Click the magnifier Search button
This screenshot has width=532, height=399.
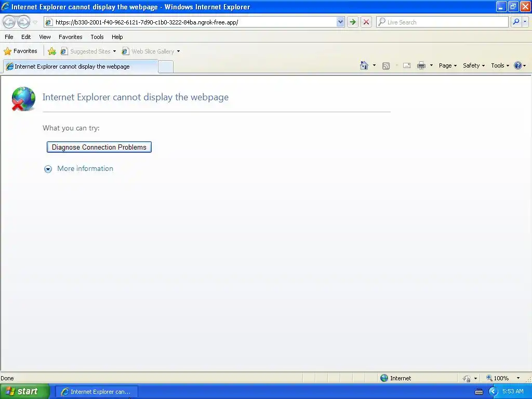[516, 22]
